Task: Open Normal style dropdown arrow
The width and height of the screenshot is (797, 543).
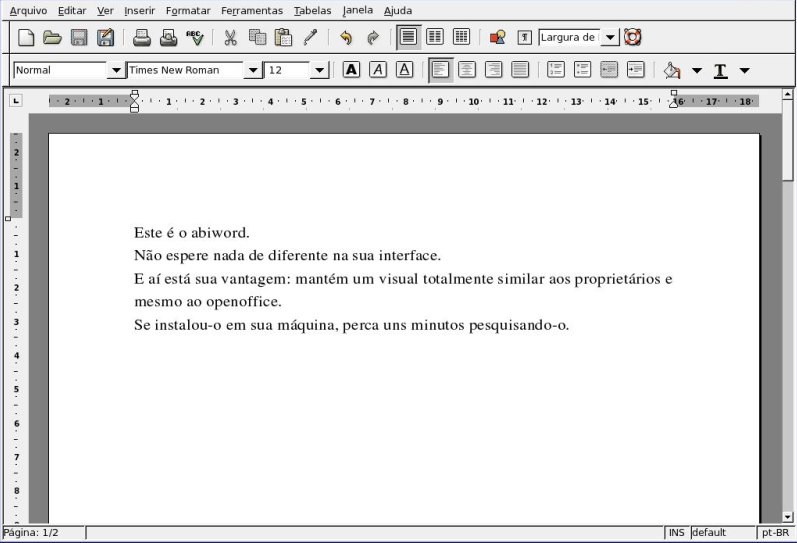Action: click(x=116, y=70)
